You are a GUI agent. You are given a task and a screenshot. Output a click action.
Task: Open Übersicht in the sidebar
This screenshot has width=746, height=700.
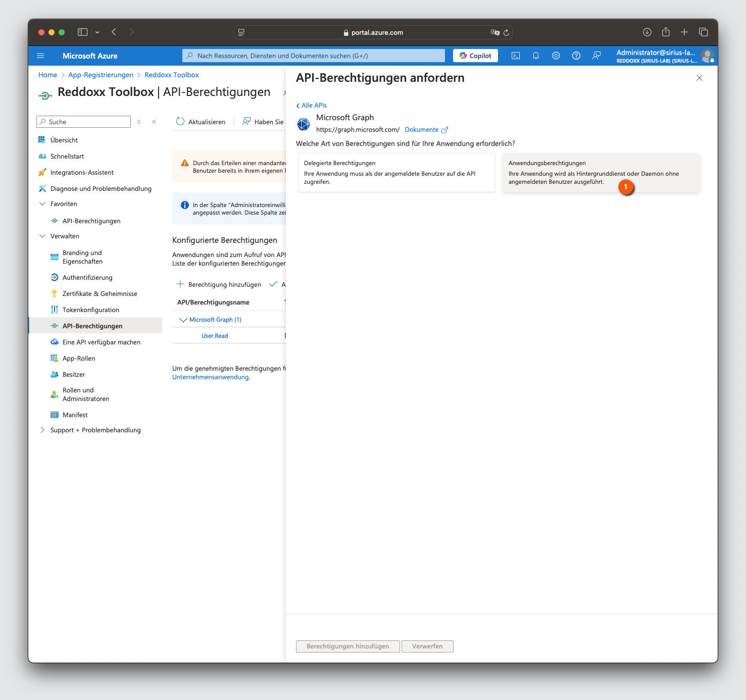coord(64,140)
